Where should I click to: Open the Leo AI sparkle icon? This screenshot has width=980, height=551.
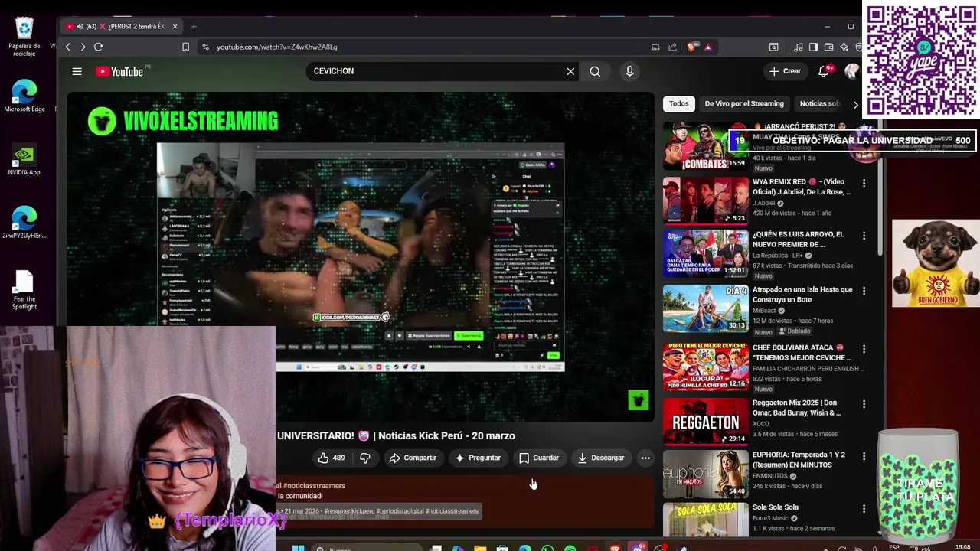(844, 47)
